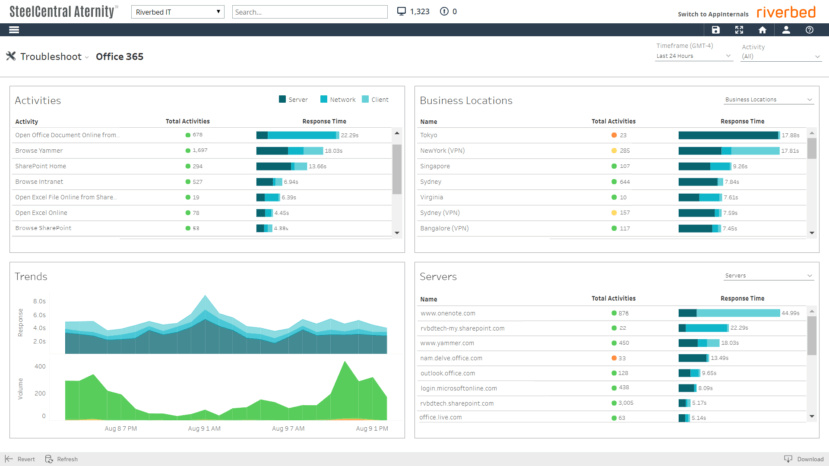Expand the Troubleshoot menu chevron
The image size is (829, 466).
87,57
